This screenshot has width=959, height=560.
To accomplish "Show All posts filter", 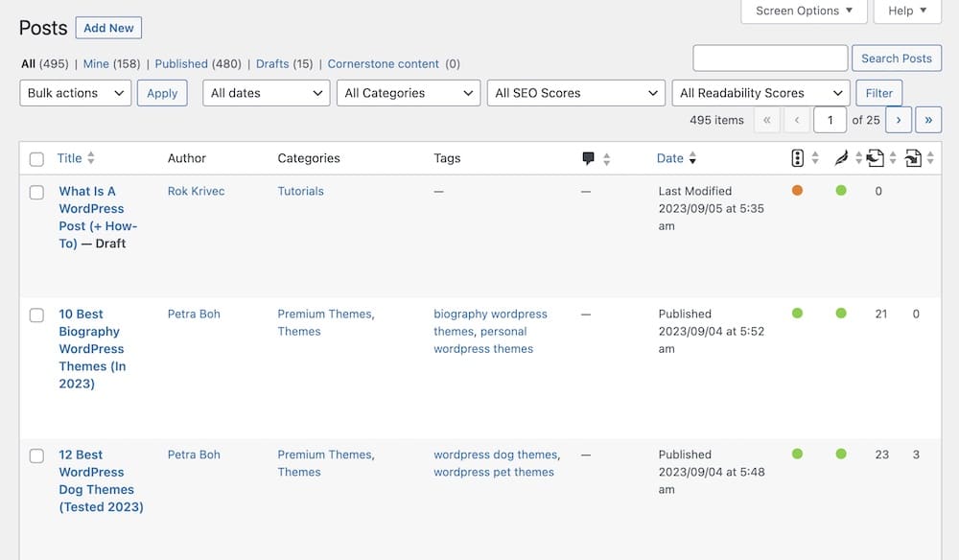I will (28, 63).
